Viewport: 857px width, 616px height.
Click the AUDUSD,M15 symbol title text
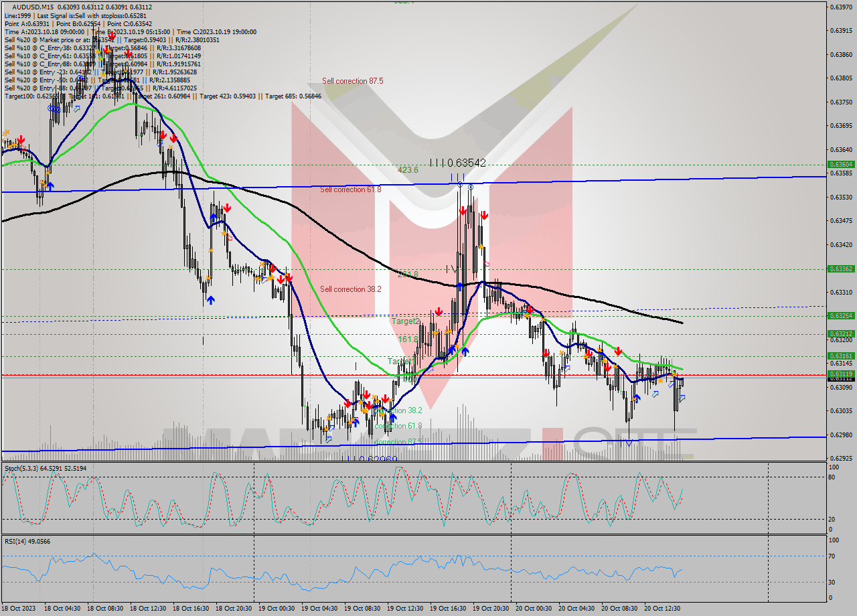click(33, 7)
